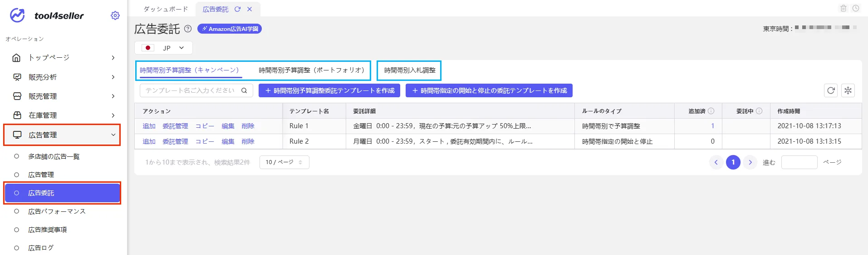Expand the 在庫管理 menu chevron
This screenshot has width=868, height=255.
click(113, 115)
